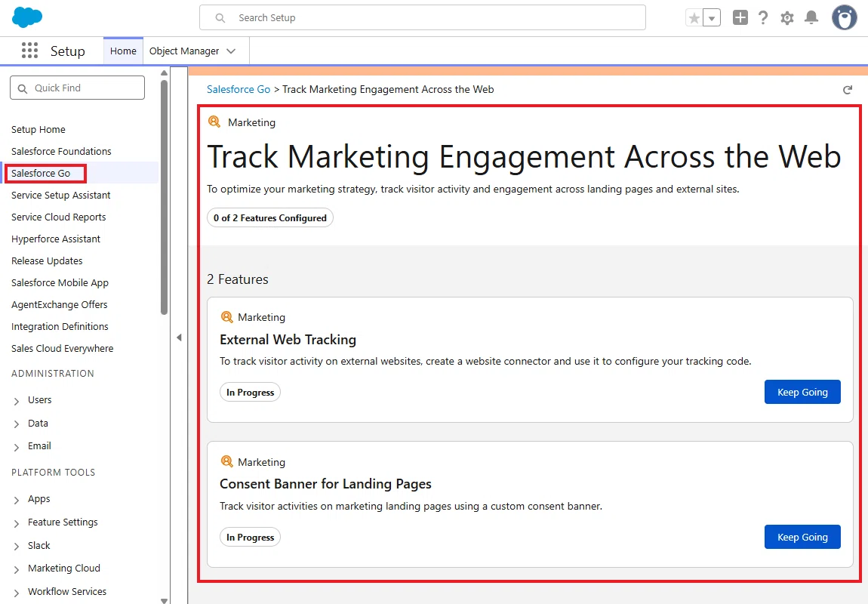868x604 pixels.
Task: Click the sidebar vertical scrollbar
Action: (x=164, y=197)
